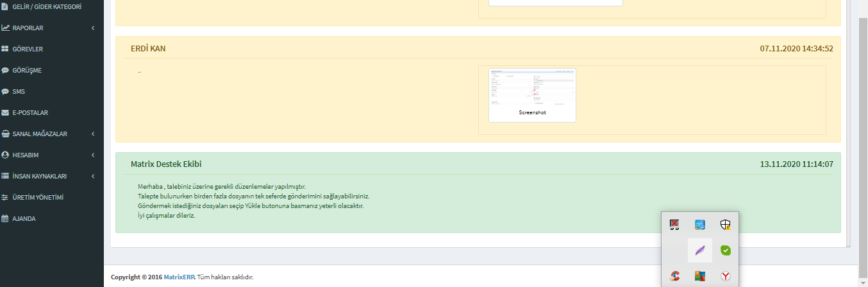Click the Ajanda calendar icon
This screenshot has height=287, width=868.
click(x=5, y=218)
